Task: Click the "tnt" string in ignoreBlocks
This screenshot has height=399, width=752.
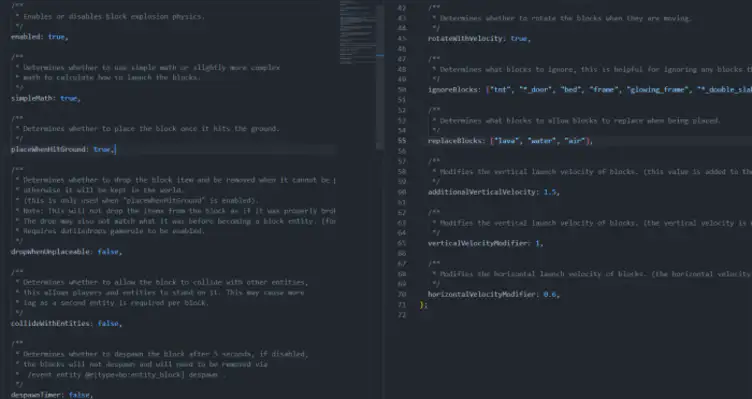Action: [500, 90]
